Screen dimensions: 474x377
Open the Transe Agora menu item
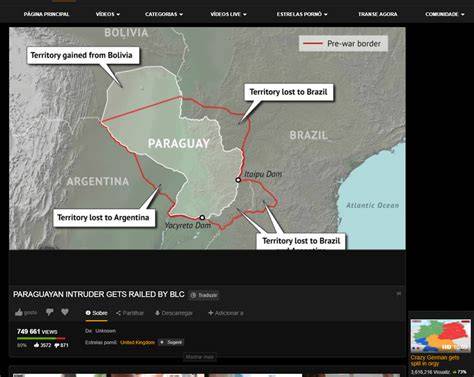378,14
